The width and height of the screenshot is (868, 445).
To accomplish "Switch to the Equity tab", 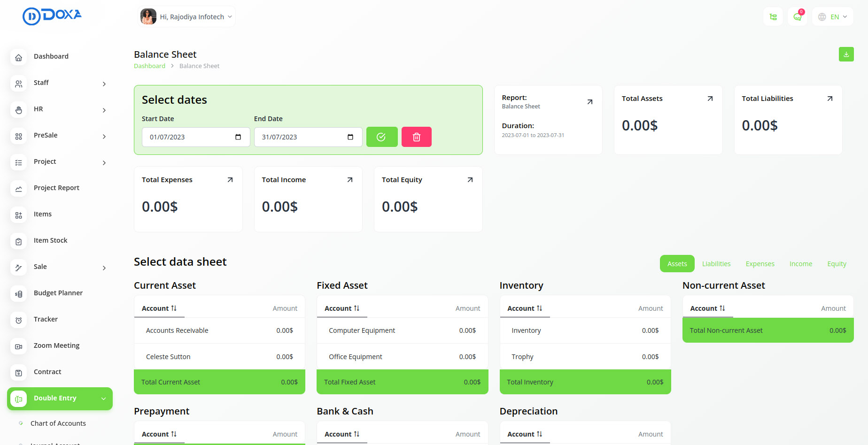I will [837, 264].
